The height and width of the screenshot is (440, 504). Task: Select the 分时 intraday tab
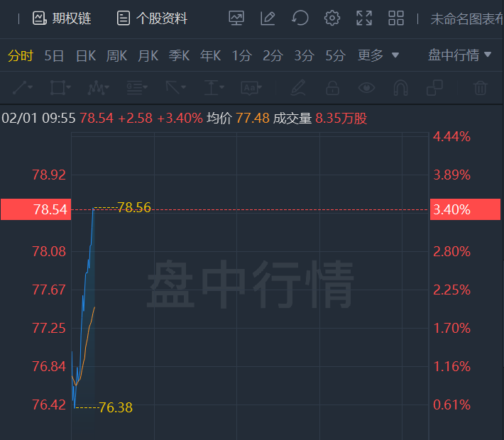[21, 55]
